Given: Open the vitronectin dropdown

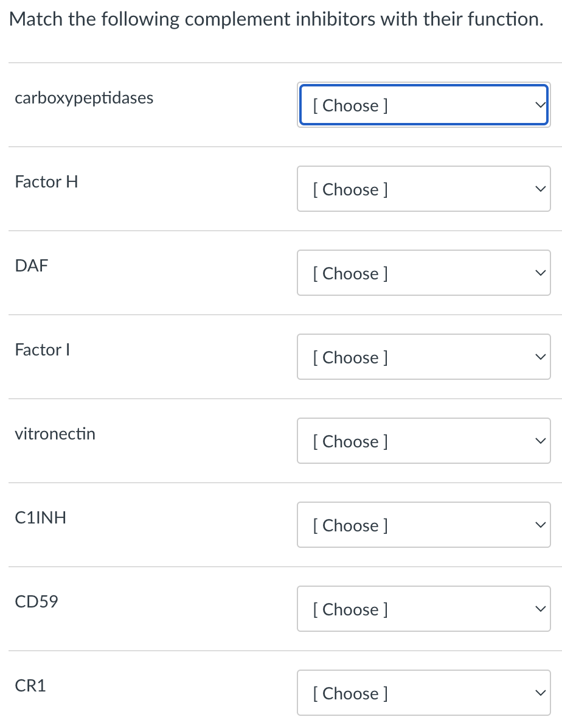Looking at the screenshot, I should tap(424, 441).
